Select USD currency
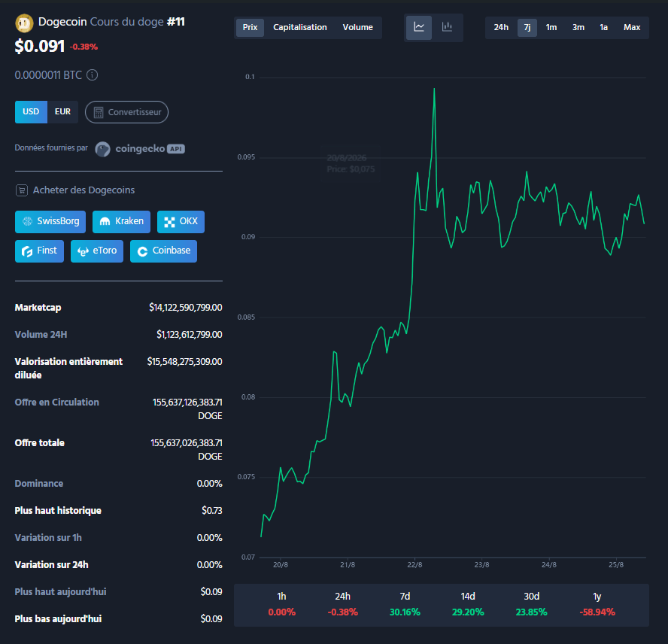This screenshot has width=668, height=644. (x=31, y=112)
